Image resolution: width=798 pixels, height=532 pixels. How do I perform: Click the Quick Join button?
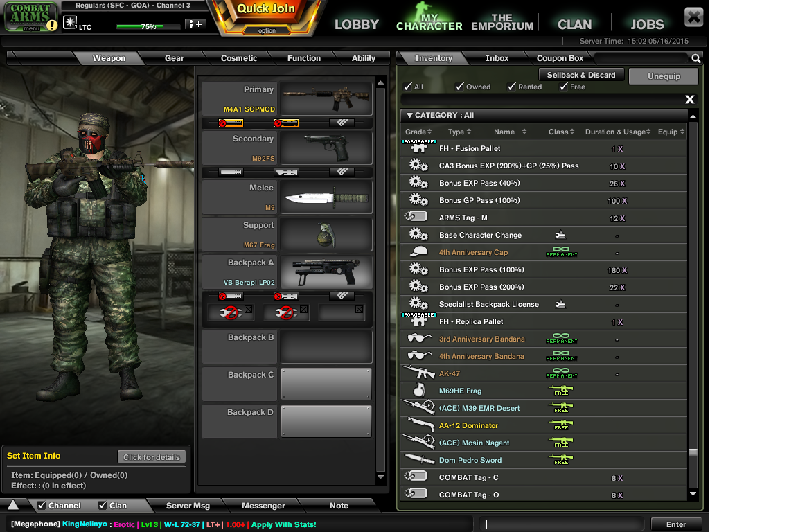pyautogui.click(x=266, y=9)
